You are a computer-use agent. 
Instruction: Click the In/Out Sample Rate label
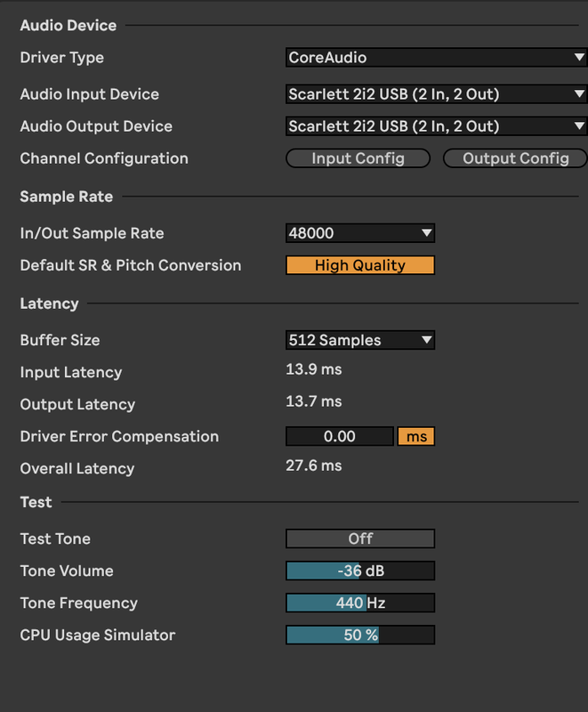click(93, 233)
